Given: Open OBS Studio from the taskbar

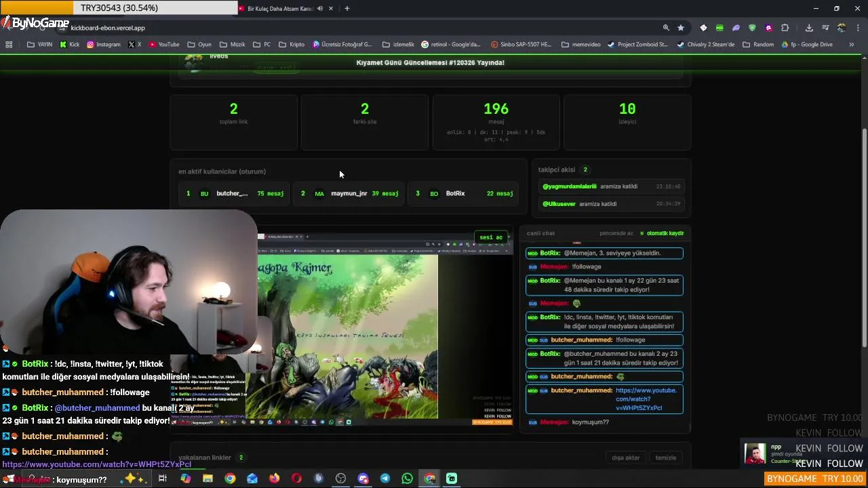Looking at the screenshot, I should pos(340,479).
